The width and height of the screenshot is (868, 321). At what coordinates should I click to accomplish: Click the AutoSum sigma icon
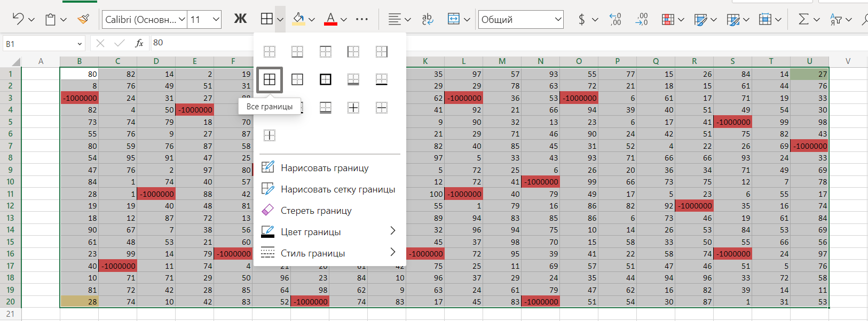(x=803, y=20)
